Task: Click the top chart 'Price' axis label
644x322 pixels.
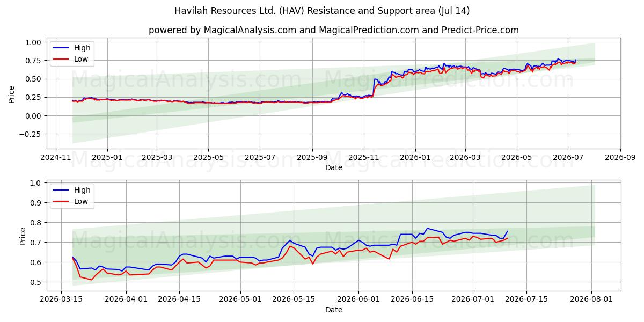Action: pyautogui.click(x=12, y=94)
